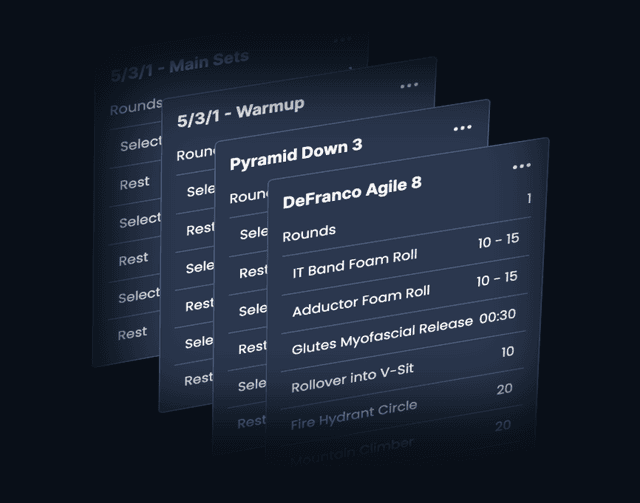Viewport: 640px width, 503px height.
Task: Open the three-dot menu on 5/3/1 - Warmup card
Action: [x=409, y=85]
